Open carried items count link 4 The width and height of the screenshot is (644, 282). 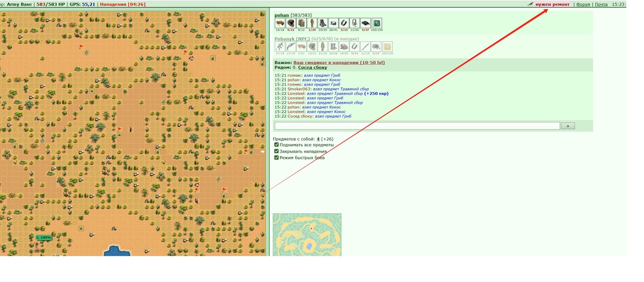click(318, 139)
